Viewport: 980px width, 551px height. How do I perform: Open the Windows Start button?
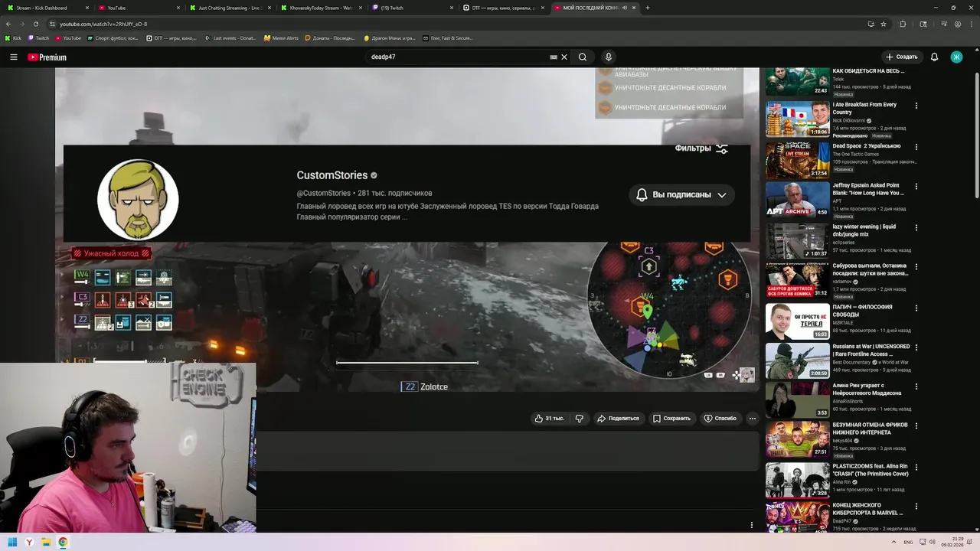12,543
